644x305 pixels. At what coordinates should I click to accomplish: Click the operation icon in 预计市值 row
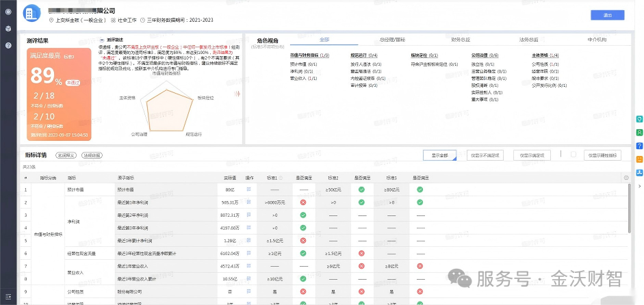[248, 189]
